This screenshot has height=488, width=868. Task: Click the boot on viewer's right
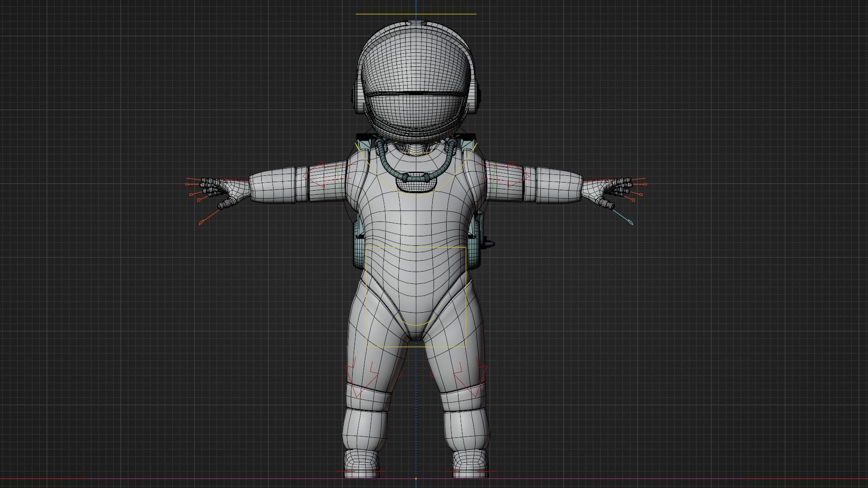471,463
